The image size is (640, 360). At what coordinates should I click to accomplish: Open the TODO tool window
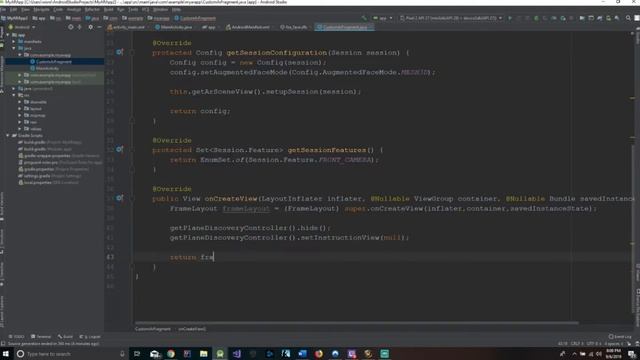pyautogui.click(x=17, y=337)
